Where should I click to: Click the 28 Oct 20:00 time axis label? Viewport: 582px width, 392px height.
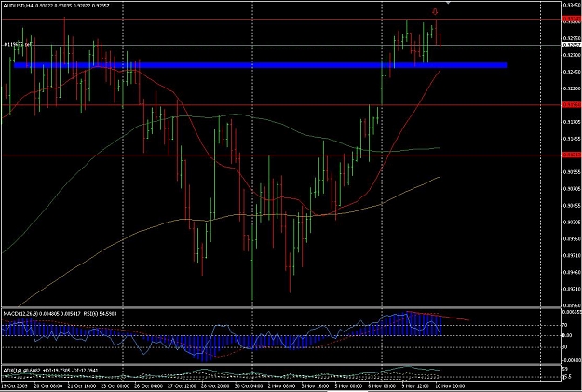pyautogui.click(x=214, y=386)
